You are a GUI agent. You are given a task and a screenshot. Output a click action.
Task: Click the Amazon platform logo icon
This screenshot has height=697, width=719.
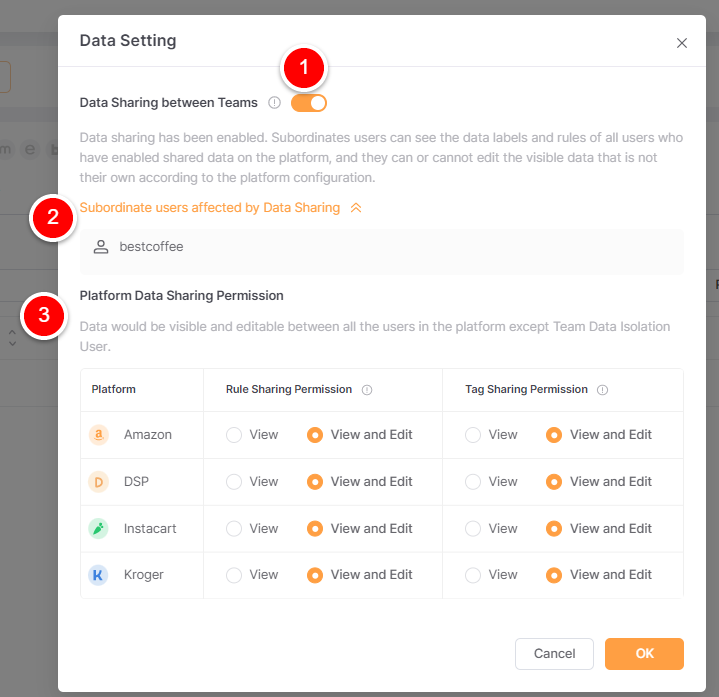98,434
